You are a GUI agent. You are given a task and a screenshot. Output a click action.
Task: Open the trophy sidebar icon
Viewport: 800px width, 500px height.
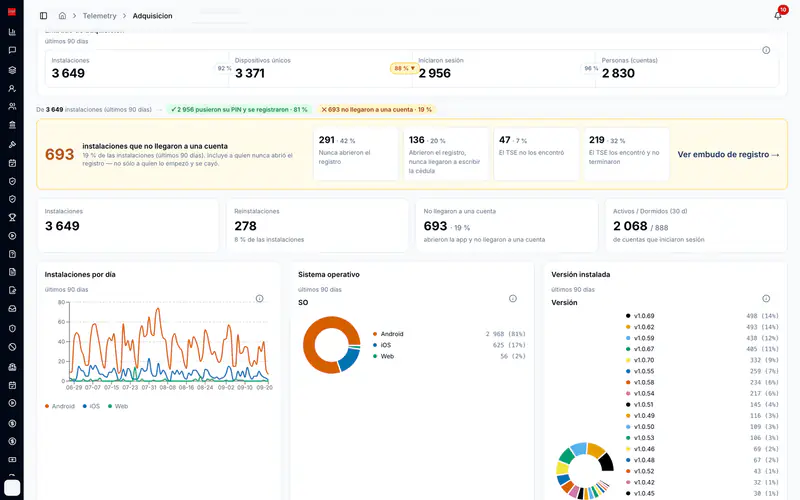point(12,217)
